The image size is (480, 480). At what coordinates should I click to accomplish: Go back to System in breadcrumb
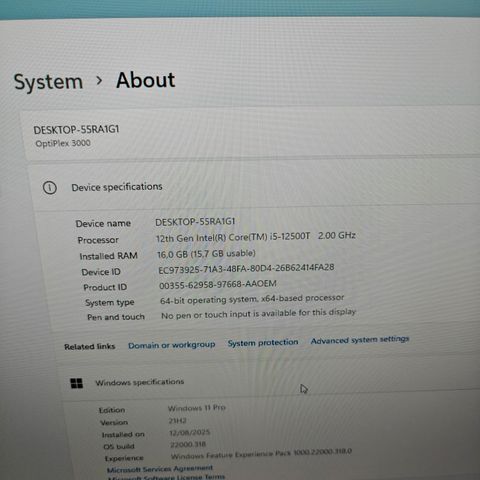(x=48, y=82)
